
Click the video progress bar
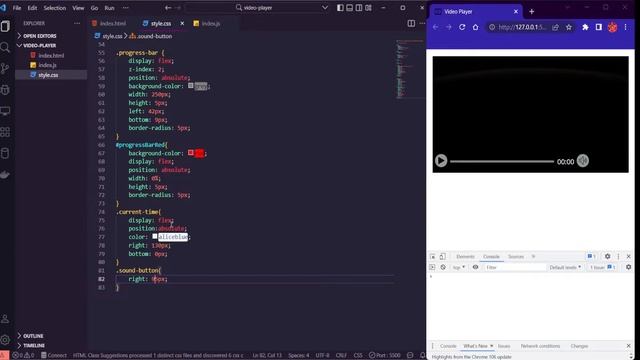tap(502, 161)
